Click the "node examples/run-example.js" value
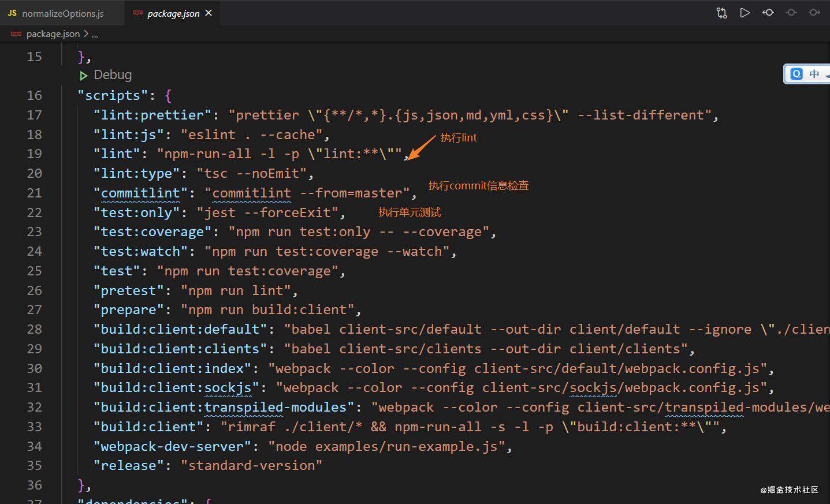Image resolution: width=830 pixels, height=504 pixels. (x=386, y=446)
